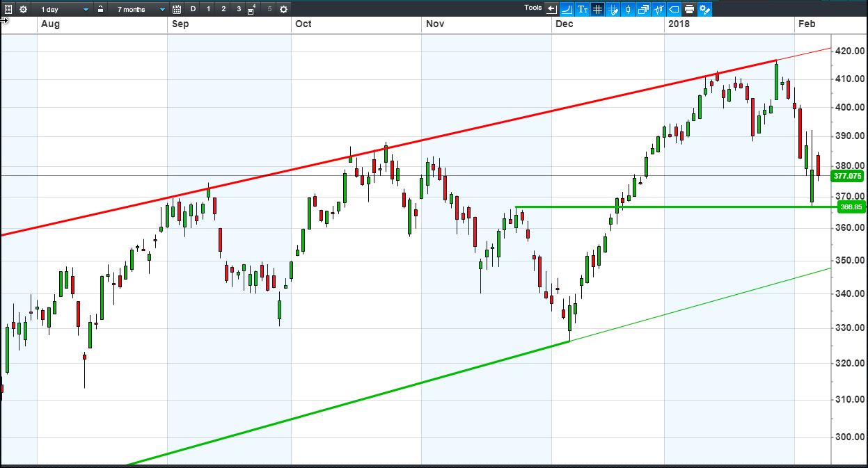Image resolution: width=868 pixels, height=468 pixels.
Task: Open the chart list panel icon
Action: 8,9
